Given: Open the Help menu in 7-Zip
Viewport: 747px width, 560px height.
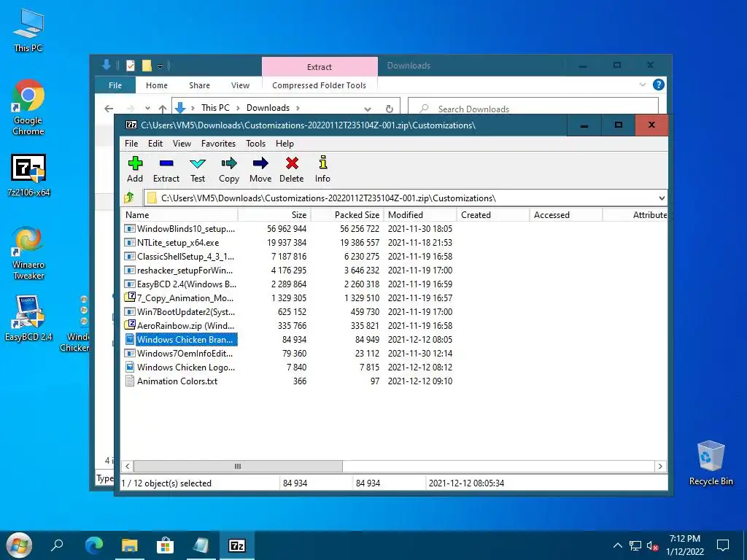Looking at the screenshot, I should 285,144.
